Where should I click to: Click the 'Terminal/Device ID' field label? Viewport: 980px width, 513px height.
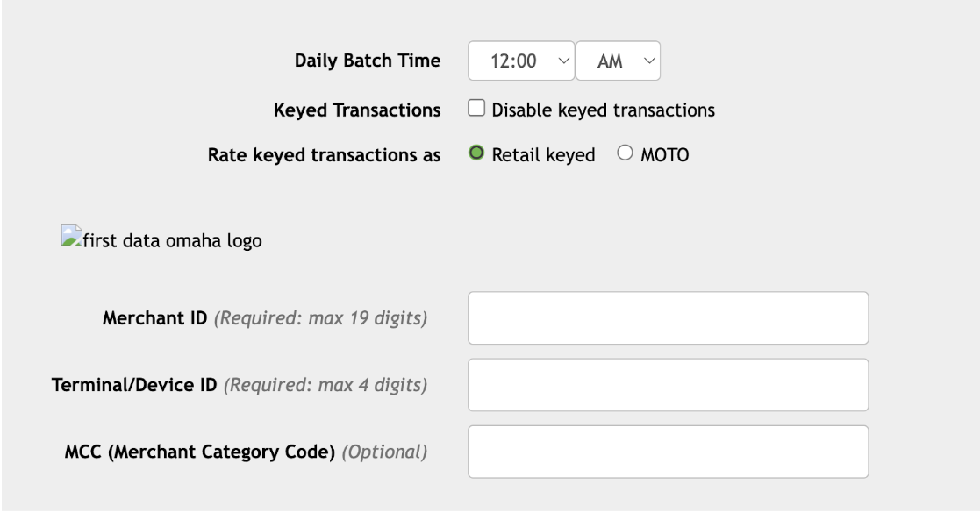(x=134, y=385)
